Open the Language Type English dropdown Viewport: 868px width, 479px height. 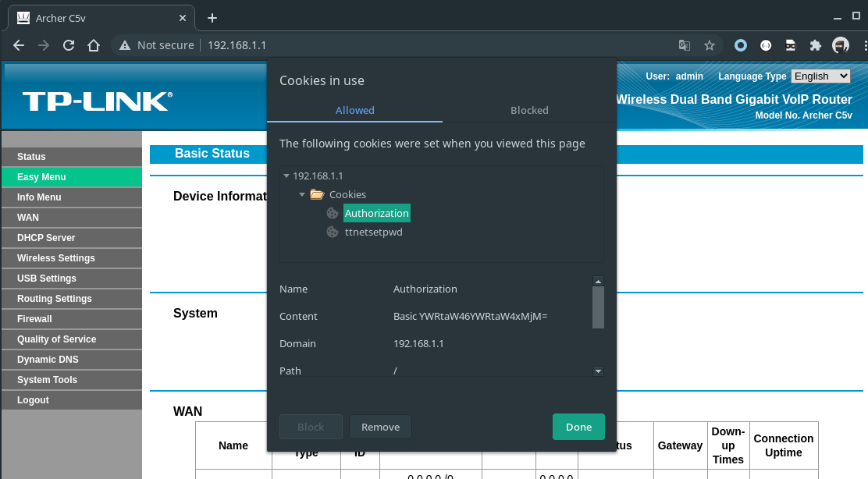pyautogui.click(x=820, y=76)
